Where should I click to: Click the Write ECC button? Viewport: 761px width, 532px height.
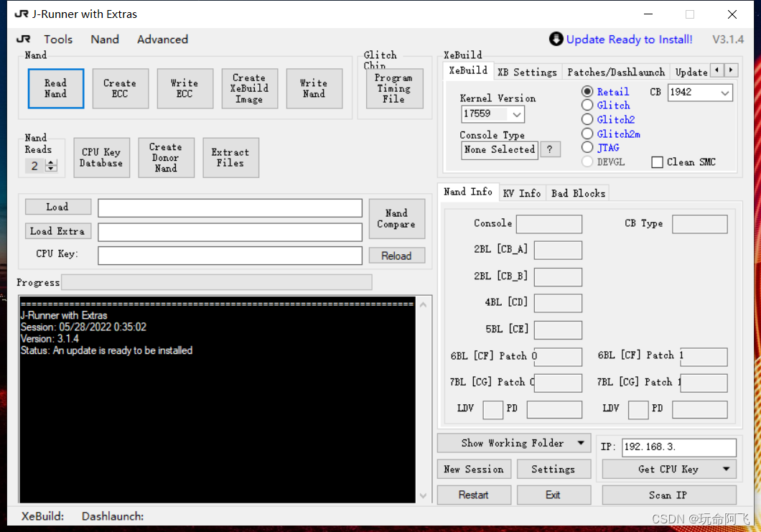[x=185, y=88]
